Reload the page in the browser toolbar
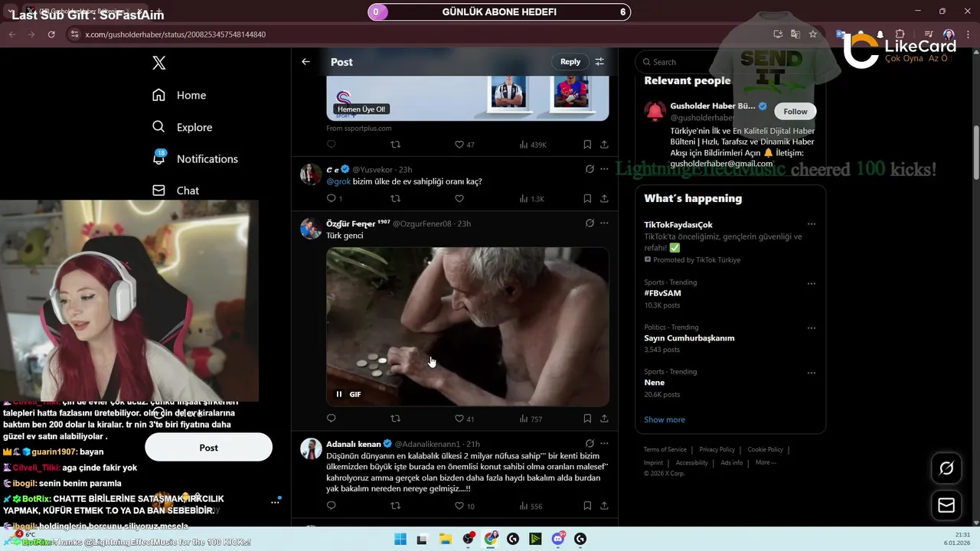This screenshot has height=551, width=980. [x=51, y=34]
